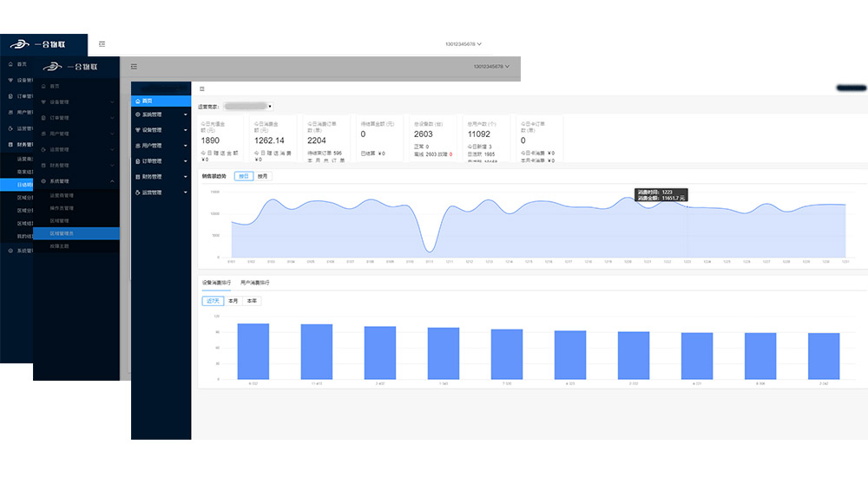Screen dimensions: 868x477
Task: Click the 订单管理 document icon in the front sidebar
Action: 137,161
